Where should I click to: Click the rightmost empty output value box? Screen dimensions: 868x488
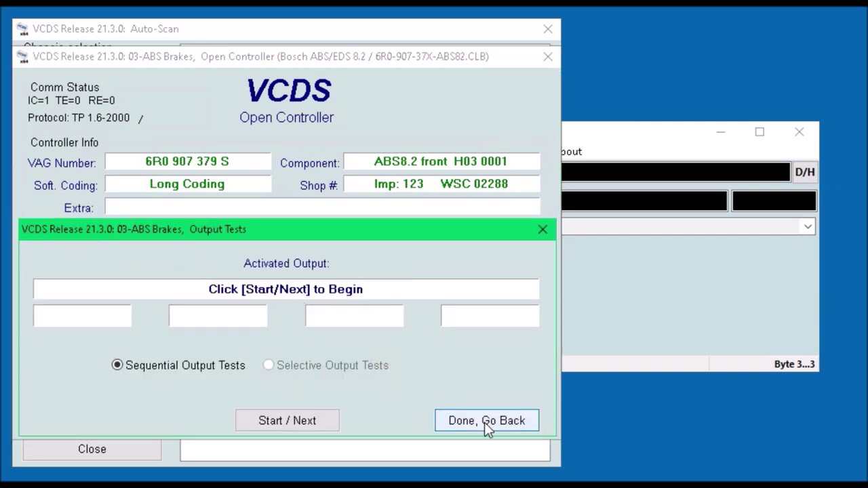tap(490, 316)
